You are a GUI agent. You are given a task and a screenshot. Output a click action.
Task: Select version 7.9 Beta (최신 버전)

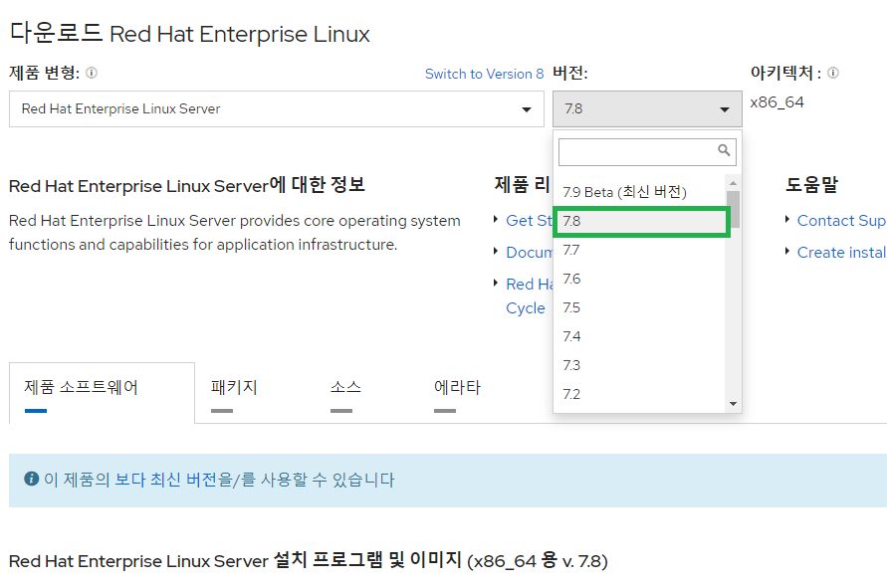pos(639,192)
